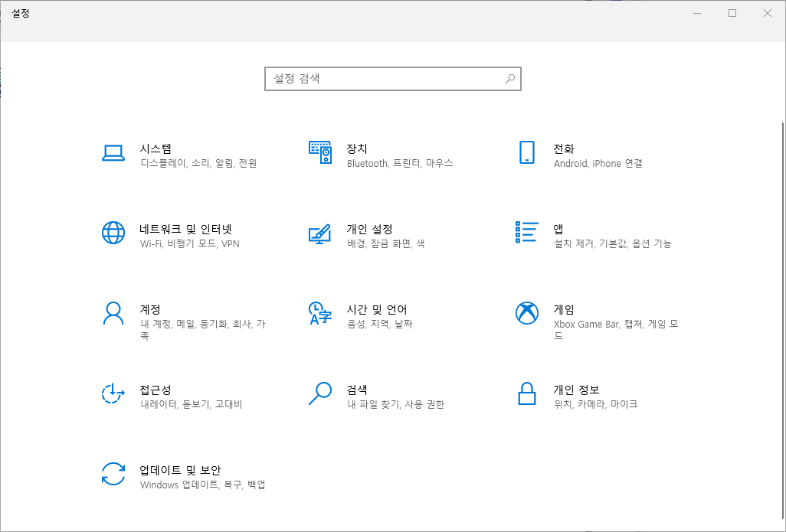Open the 검색 magnifier category icon
The width and height of the screenshot is (786, 532).
[319, 393]
